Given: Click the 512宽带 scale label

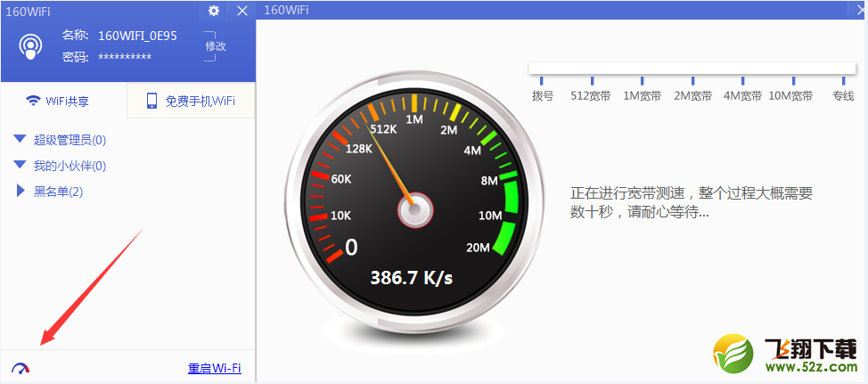Looking at the screenshot, I should (591, 95).
